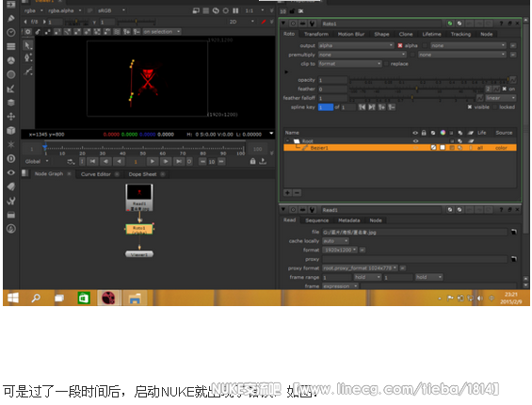Switch to the Curve Editor tab
This screenshot has width=532, height=405.
click(96, 174)
